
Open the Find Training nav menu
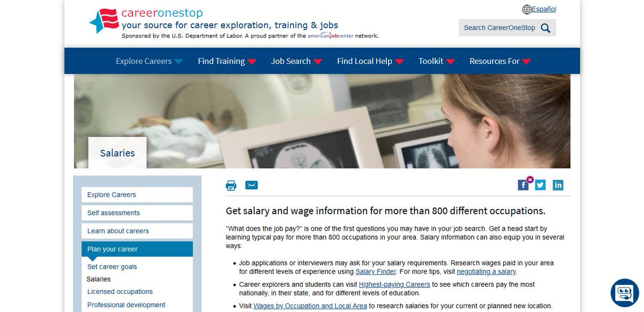coord(221,61)
